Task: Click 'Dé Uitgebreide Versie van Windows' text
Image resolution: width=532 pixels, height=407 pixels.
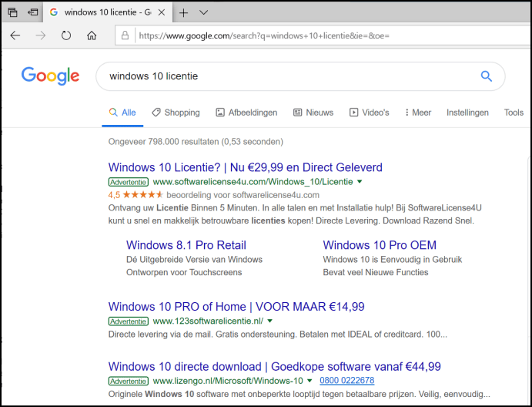Action: (195, 259)
